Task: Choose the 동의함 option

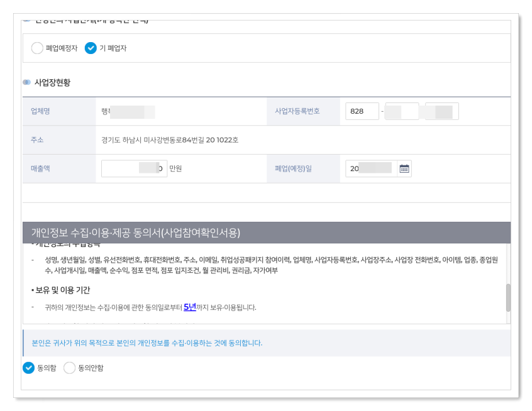Action: tap(28, 368)
